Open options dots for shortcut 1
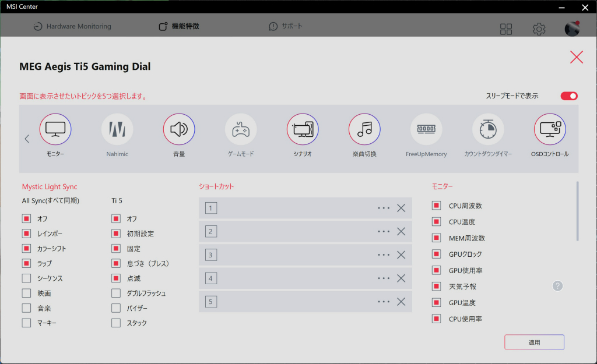 [384, 208]
